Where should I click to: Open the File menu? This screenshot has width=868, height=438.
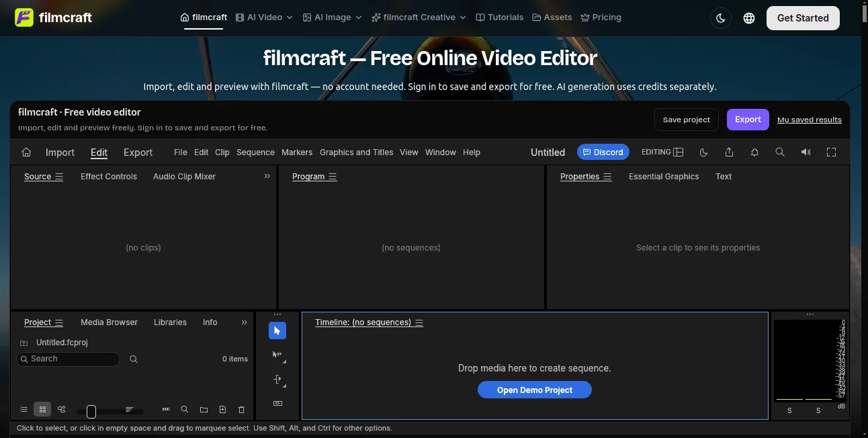(x=180, y=152)
